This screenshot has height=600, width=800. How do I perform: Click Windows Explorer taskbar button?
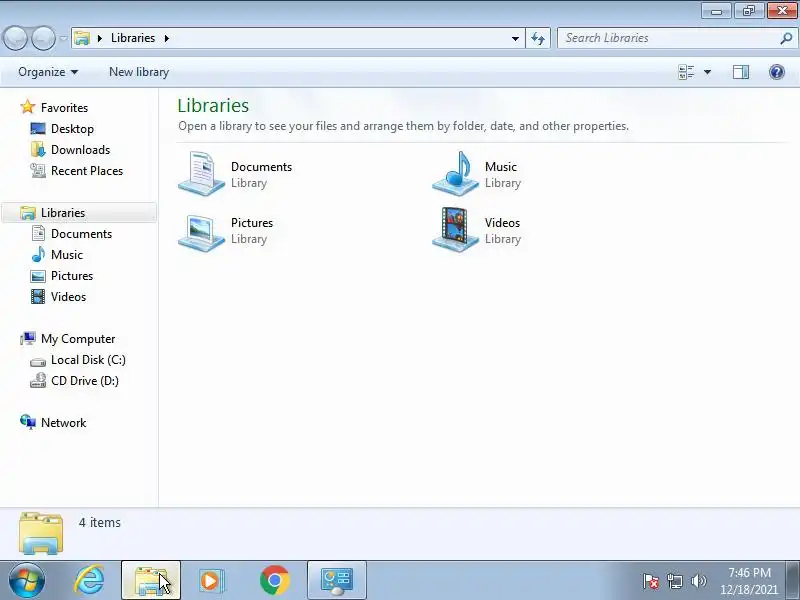click(x=151, y=580)
